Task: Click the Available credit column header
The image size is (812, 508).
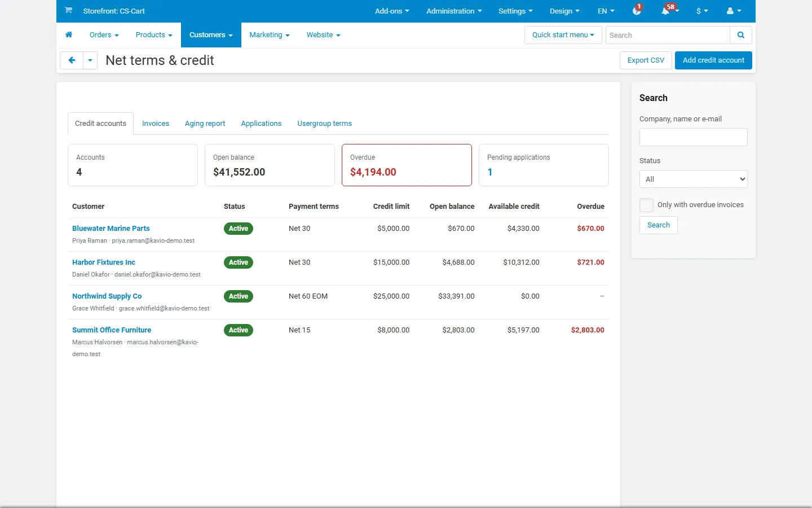Action: coord(514,207)
